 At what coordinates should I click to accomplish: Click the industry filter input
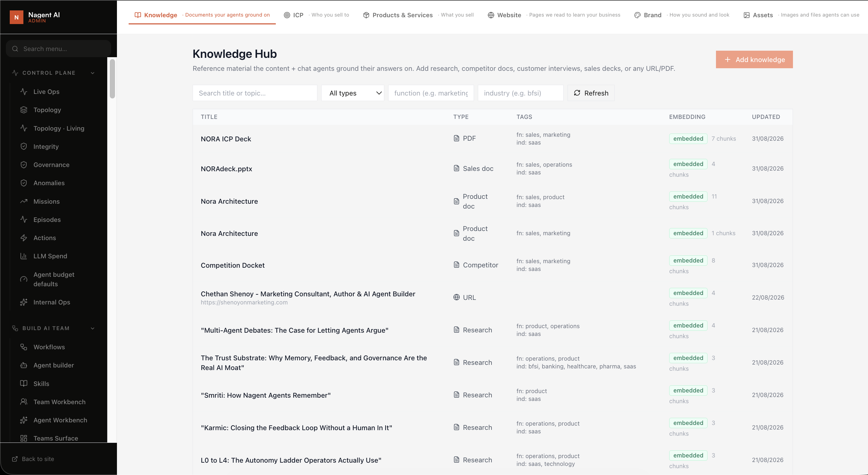coord(520,93)
